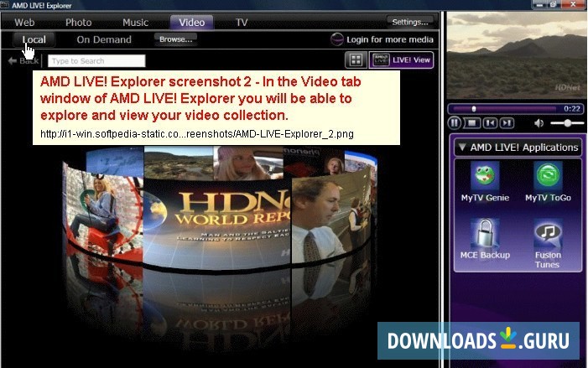Open MCE Backup padlock icon
Screen dimensions: 588x368
486,231
